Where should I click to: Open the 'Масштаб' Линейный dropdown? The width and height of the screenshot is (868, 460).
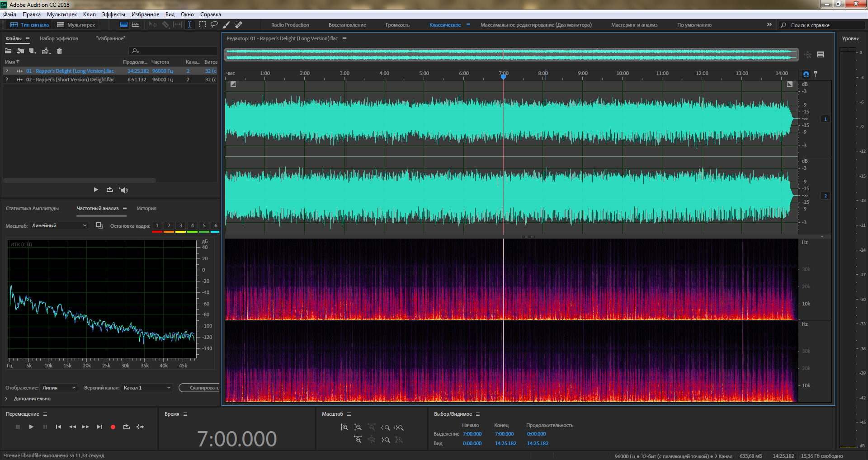[59, 225]
